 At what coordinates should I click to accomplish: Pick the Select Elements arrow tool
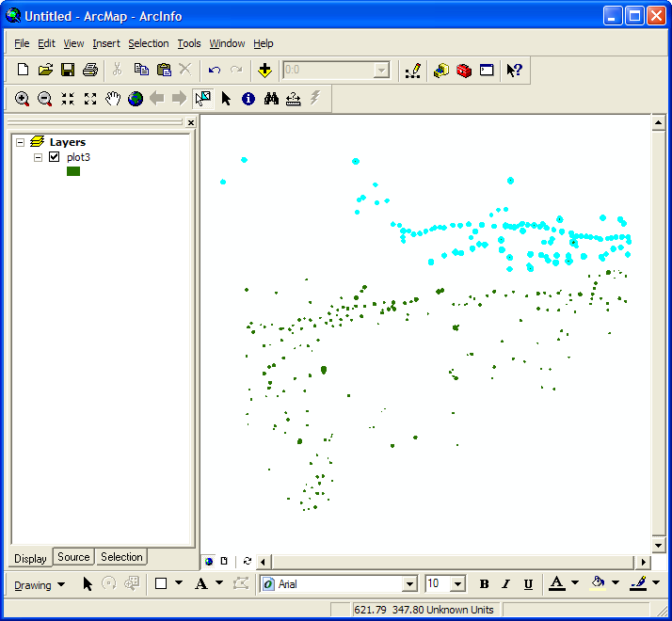pos(226,99)
